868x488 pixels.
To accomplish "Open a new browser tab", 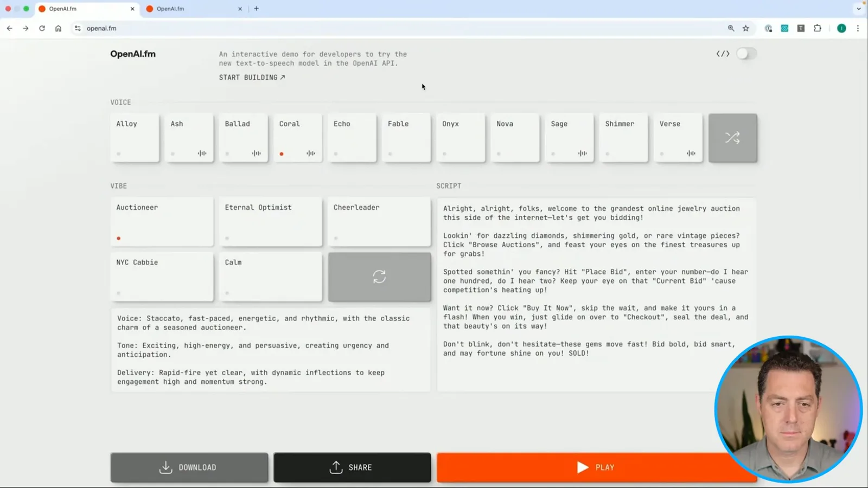I will point(257,9).
